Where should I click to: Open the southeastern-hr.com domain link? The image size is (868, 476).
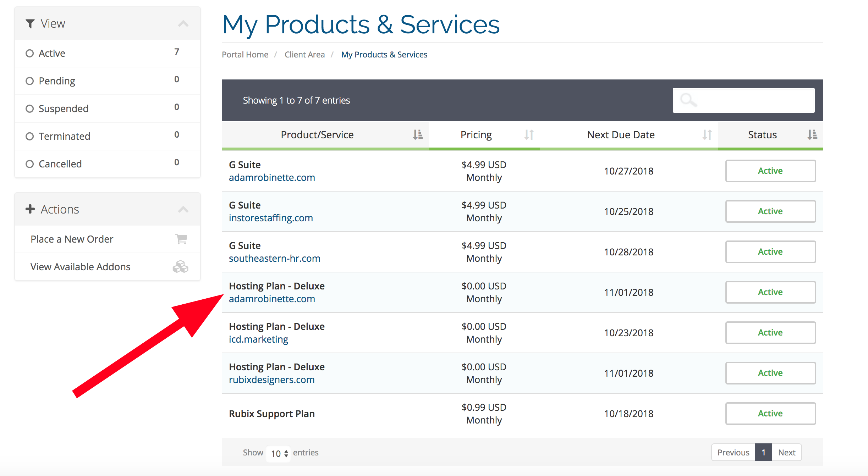[274, 259]
